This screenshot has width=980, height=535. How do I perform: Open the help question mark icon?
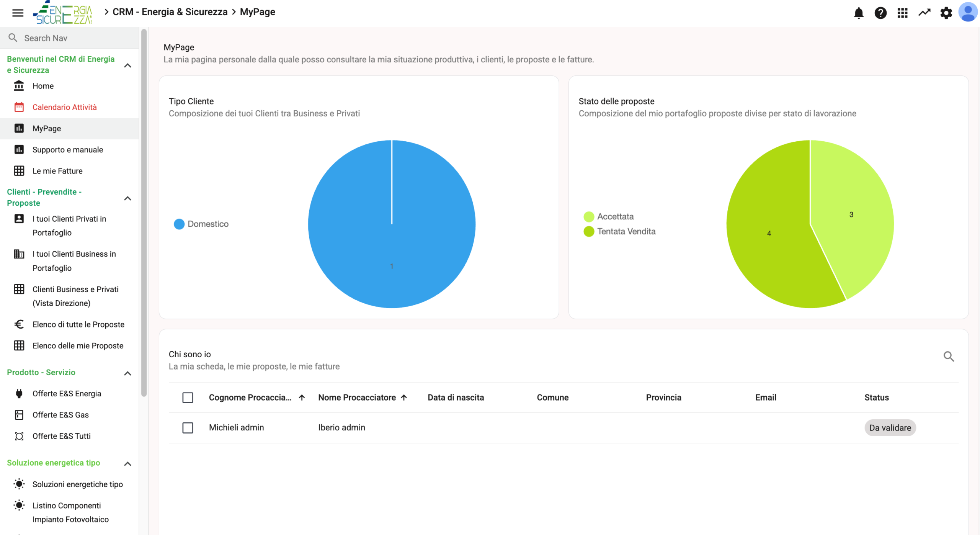tap(880, 13)
